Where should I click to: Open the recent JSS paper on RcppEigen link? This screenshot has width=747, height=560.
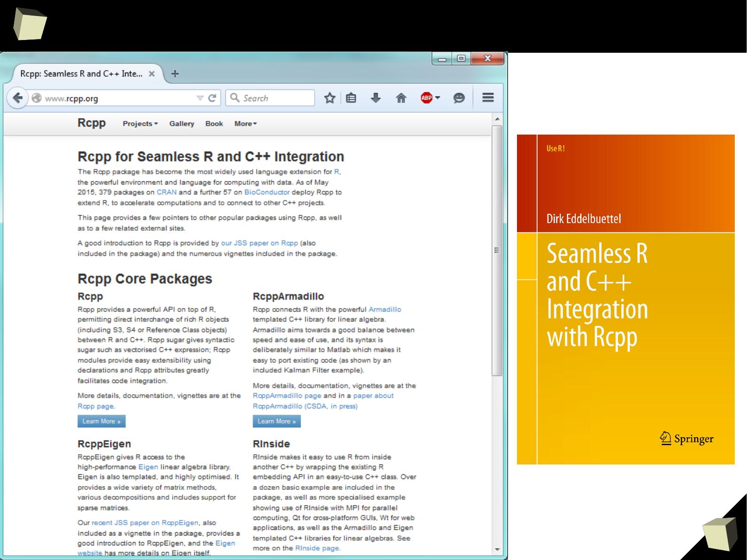[x=145, y=522]
